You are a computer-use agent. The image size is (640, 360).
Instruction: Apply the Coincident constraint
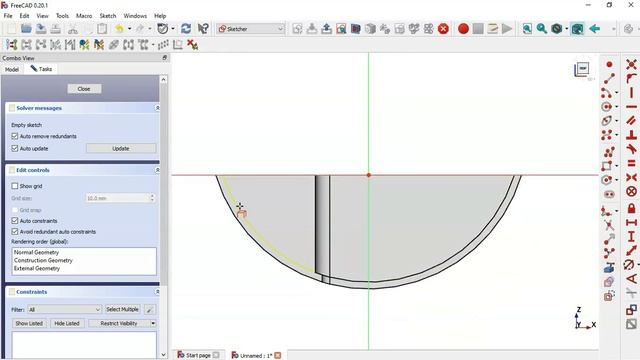tap(631, 64)
